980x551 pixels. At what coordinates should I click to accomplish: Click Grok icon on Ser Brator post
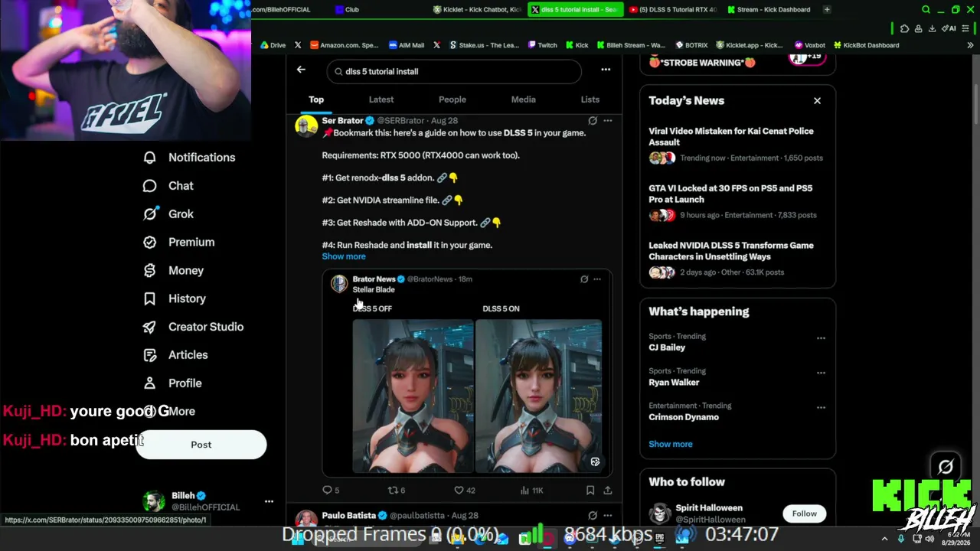593,121
